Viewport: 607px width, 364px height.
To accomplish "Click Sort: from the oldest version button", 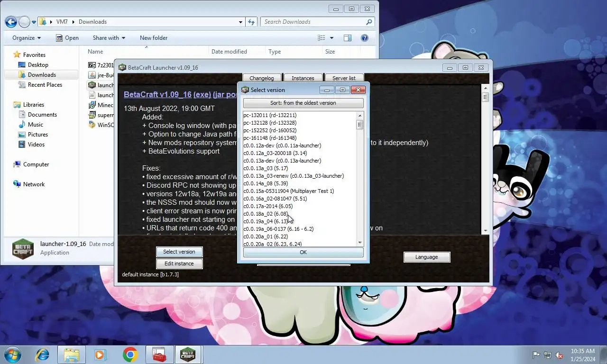I will coord(303,103).
